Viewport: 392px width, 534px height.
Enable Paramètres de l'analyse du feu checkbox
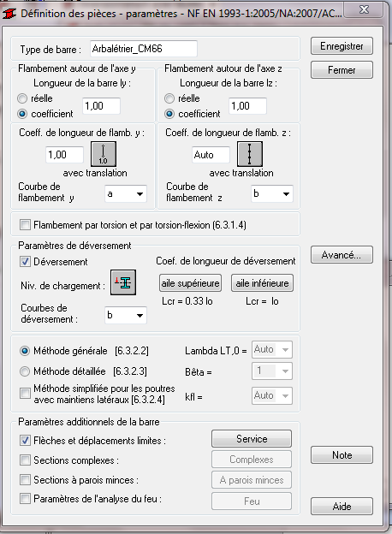coord(25,499)
